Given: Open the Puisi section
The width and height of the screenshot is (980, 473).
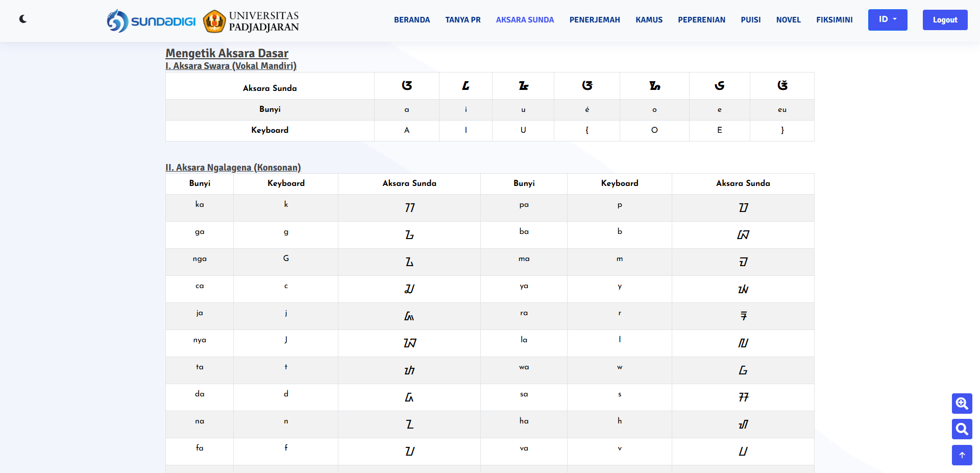Looking at the screenshot, I should 751,20.
